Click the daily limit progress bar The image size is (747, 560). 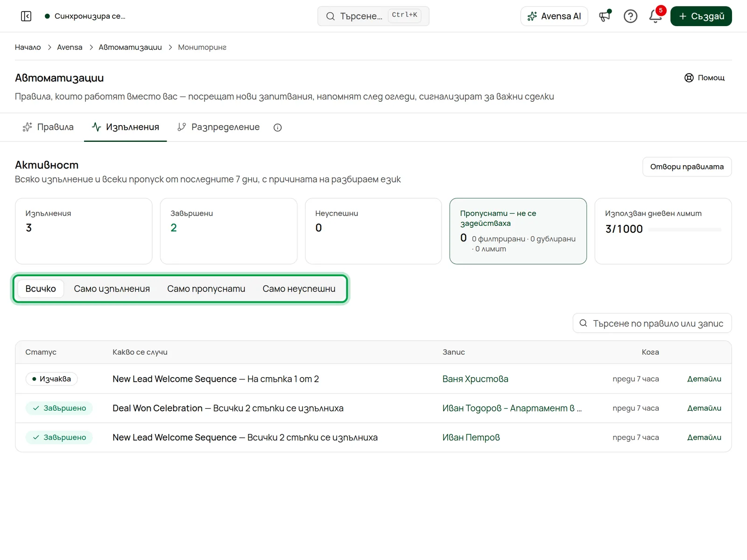pos(685,230)
